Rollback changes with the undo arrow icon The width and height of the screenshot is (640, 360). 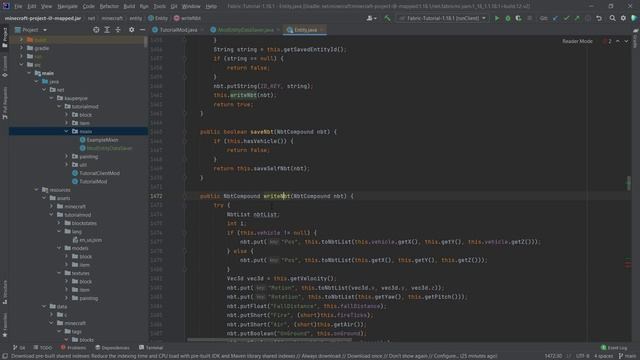(599, 18)
